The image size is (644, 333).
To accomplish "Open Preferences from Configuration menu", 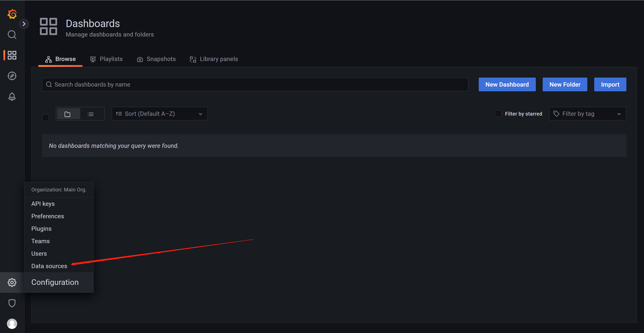I will [47, 216].
